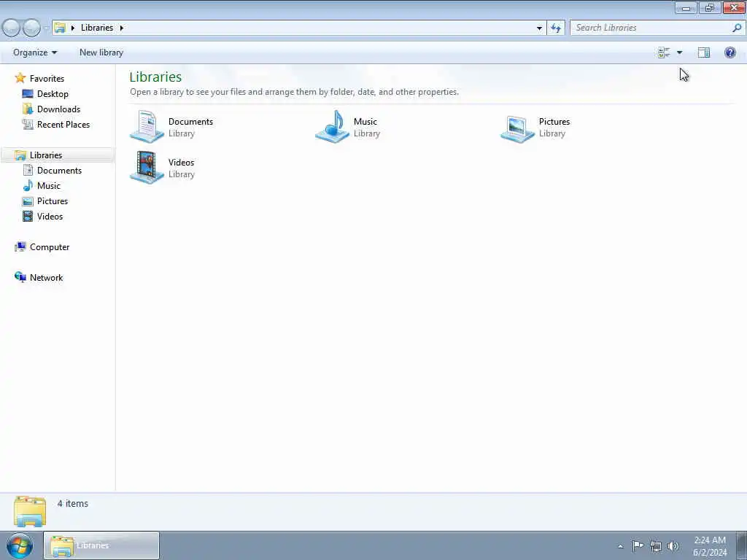Open the recent pages dropdown beside Forward

(x=46, y=28)
